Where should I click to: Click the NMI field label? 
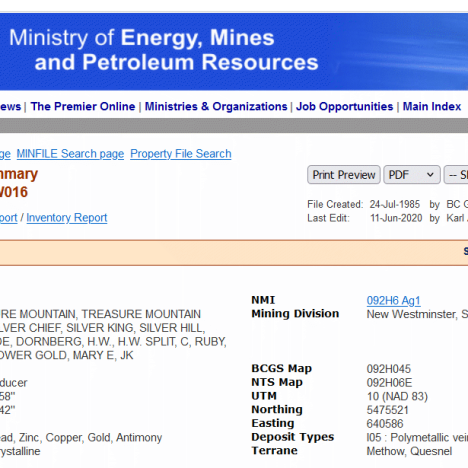(x=263, y=300)
